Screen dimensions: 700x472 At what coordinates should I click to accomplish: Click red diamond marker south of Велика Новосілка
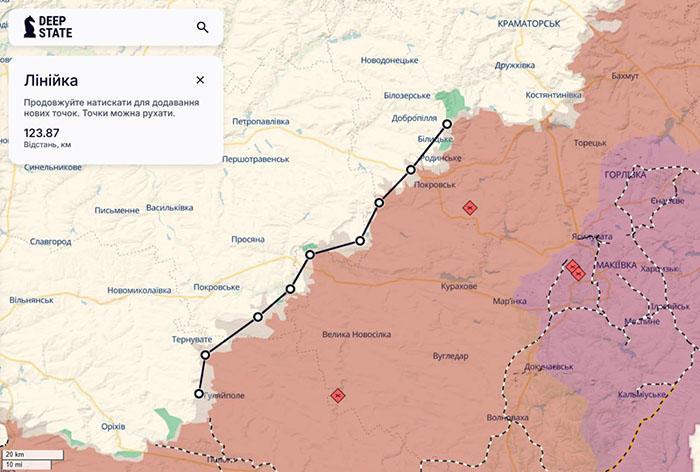click(x=338, y=396)
